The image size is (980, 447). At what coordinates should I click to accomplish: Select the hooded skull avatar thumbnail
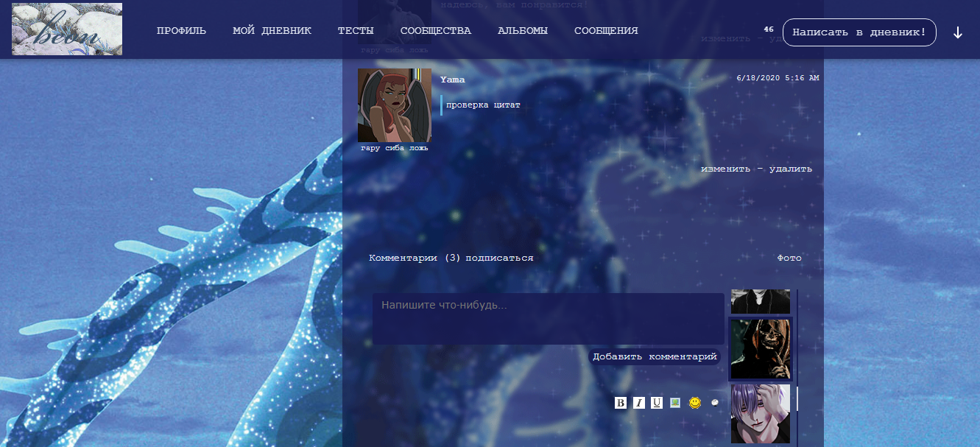click(x=761, y=349)
